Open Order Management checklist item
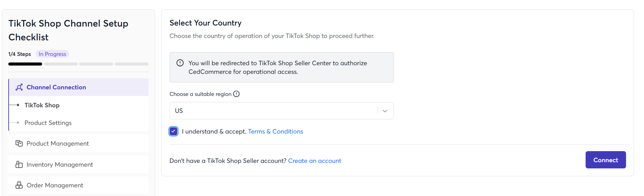The width and height of the screenshot is (644, 196). 55,185
